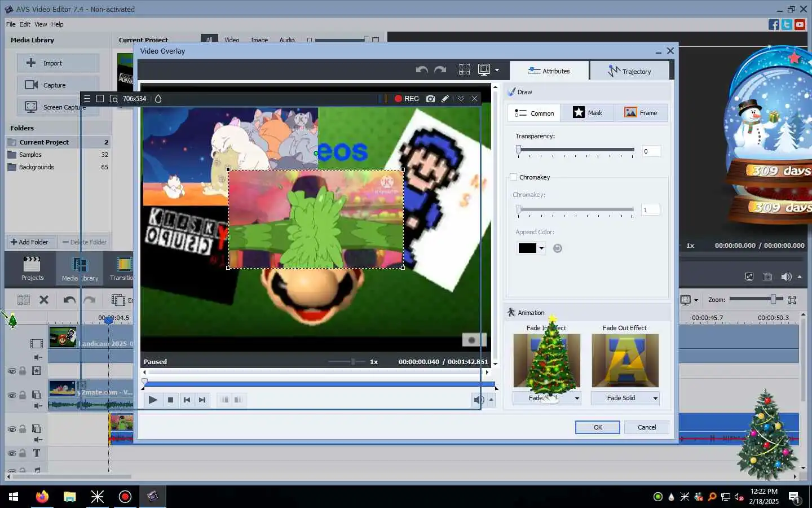Open the Projects section

[32, 268]
